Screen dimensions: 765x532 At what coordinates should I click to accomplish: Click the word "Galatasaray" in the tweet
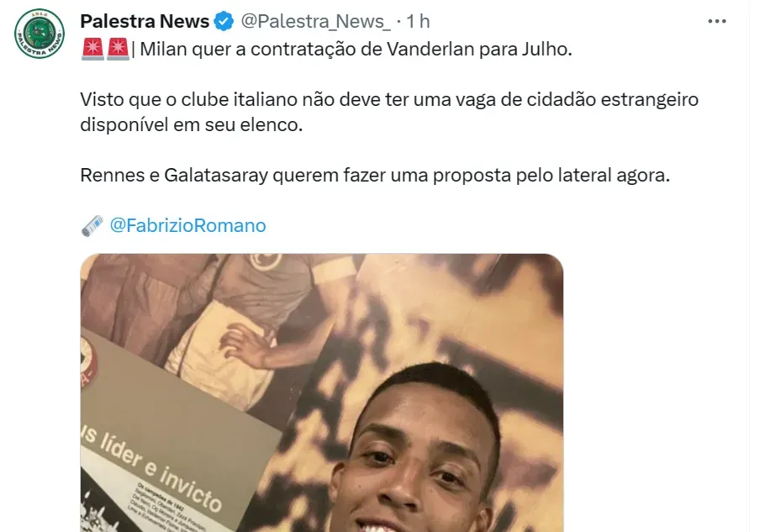pos(216,176)
